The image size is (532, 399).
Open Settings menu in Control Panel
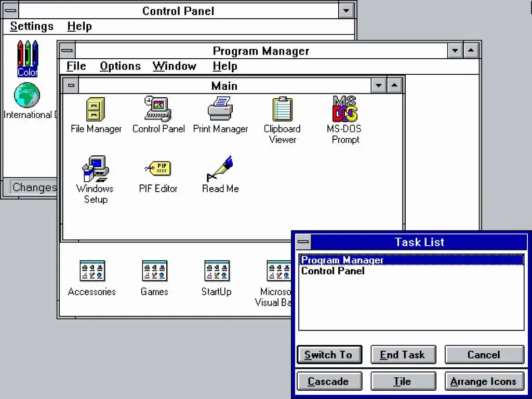[32, 26]
